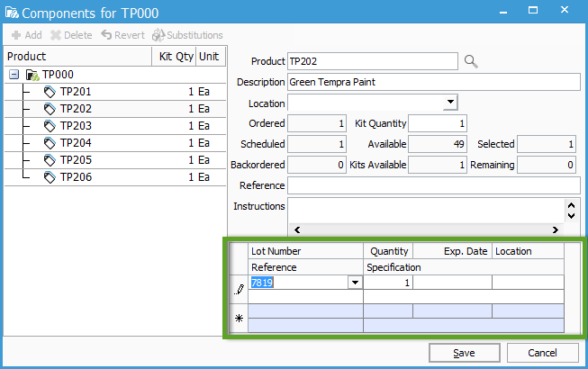Click the pencil edit row indicator
Viewport: 588px width, 369px height.
(239, 289)
